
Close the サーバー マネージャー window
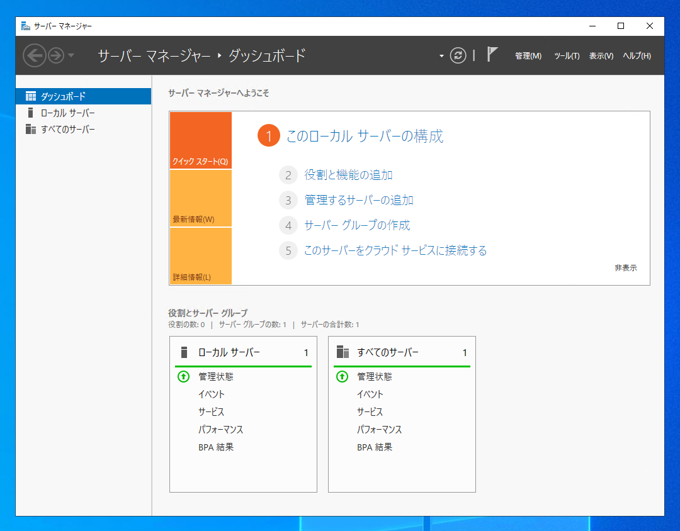pos(650,26)
